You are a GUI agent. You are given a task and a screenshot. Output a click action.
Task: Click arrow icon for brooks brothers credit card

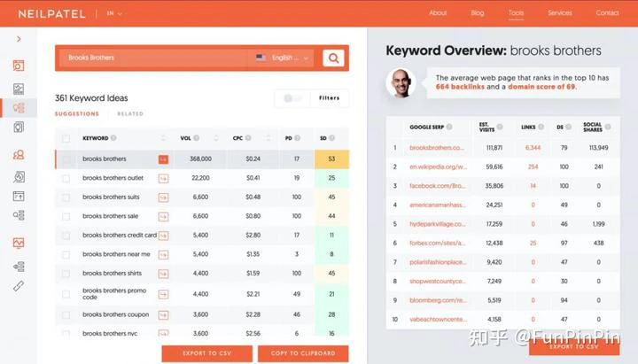[163, 236]
